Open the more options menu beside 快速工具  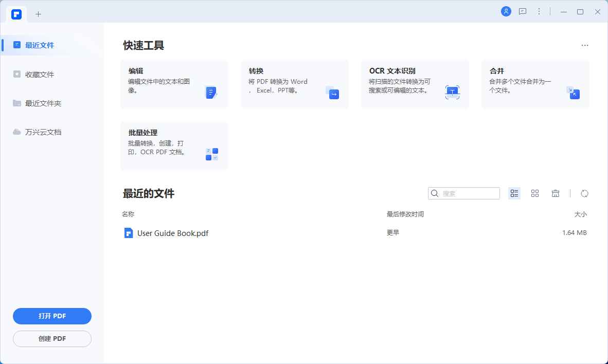tap(585, 45)
